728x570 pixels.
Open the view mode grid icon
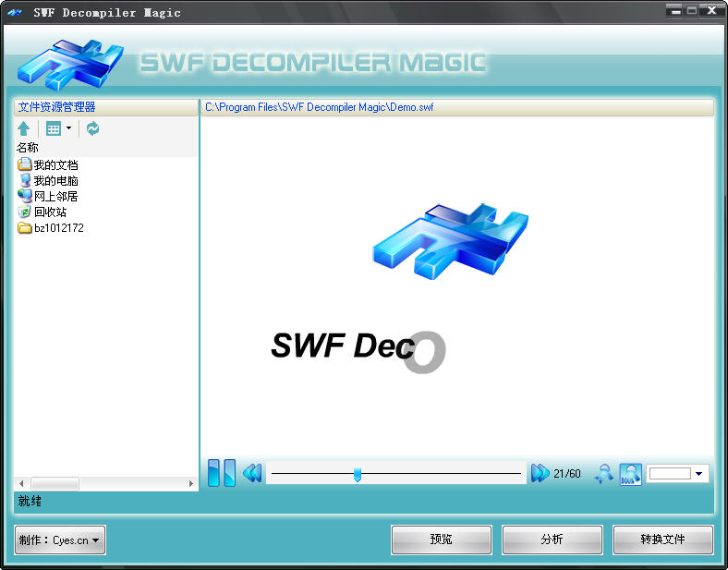[x=54, y=128]
